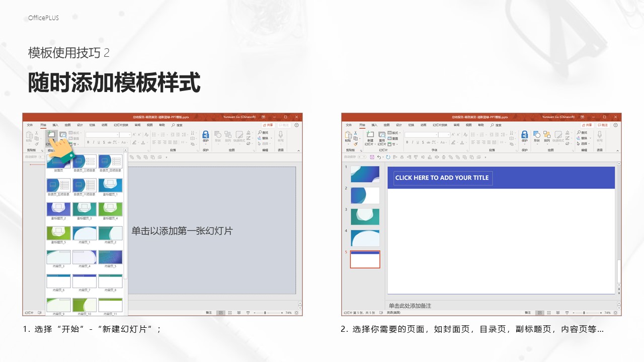
Task: Click smiley feedback icon in right window
Action: tap(616, 125)
